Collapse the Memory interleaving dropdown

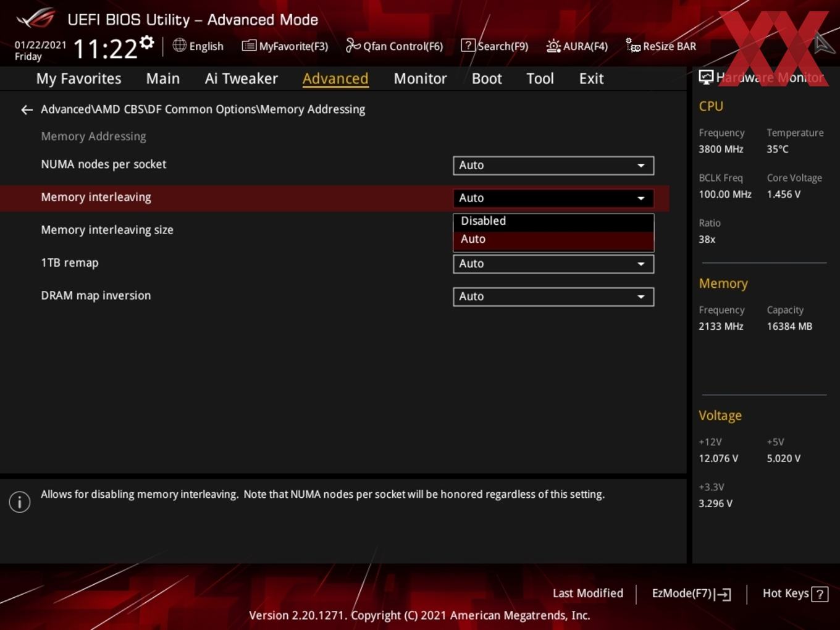[x=553, y=198]
